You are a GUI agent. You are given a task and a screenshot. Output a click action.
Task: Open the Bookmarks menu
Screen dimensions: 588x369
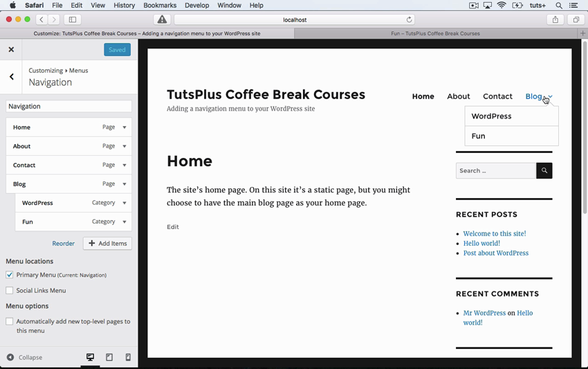(x=160, y=6)
